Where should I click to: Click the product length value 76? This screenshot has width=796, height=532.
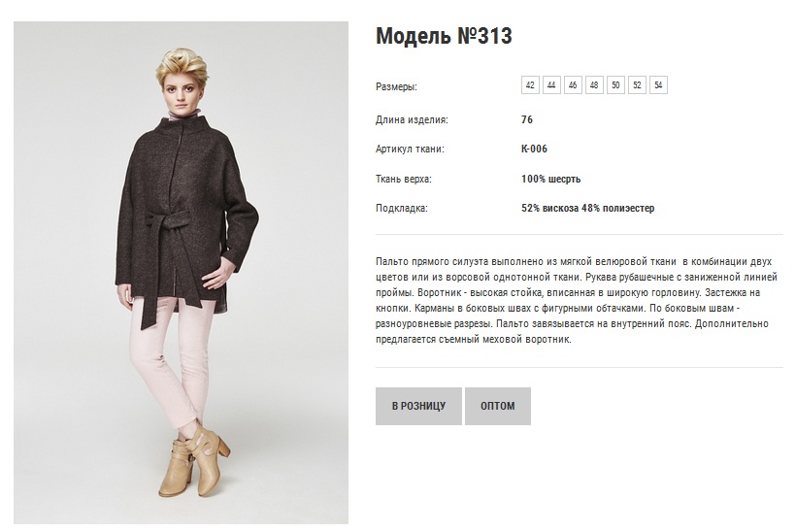click(527, 119)
